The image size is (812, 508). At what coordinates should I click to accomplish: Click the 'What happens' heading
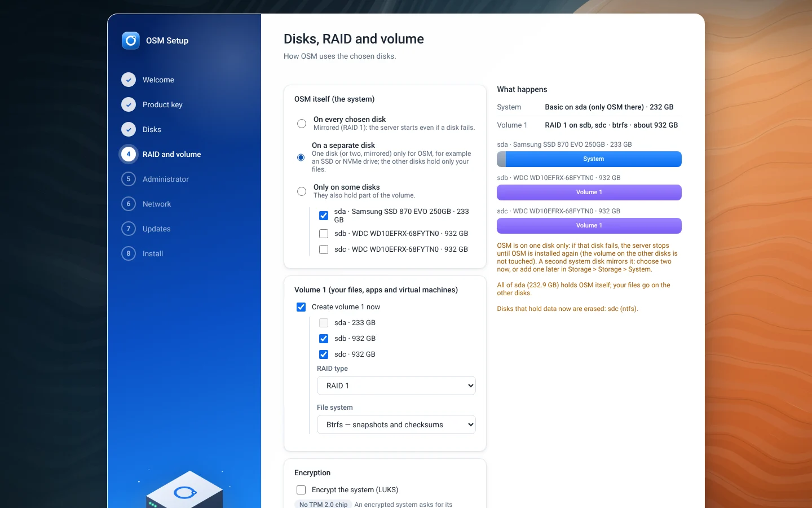tap(522, 89)
